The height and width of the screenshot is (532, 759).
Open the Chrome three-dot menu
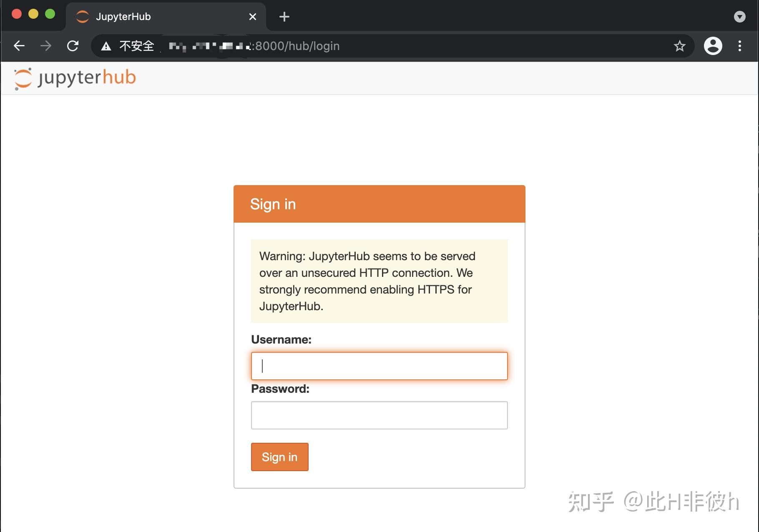(x=740, y=46)
